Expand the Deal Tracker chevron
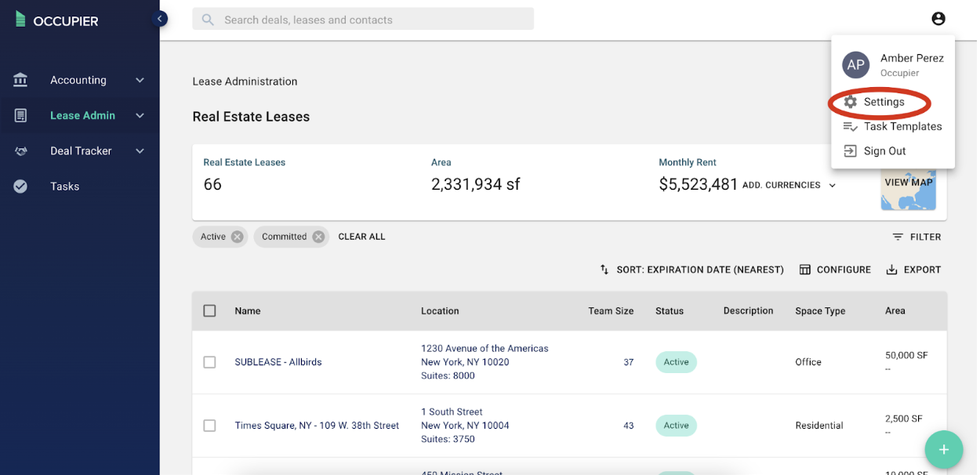Image resolution: width=980 pixels, height=475 pixels. click(x=140, y=151)
